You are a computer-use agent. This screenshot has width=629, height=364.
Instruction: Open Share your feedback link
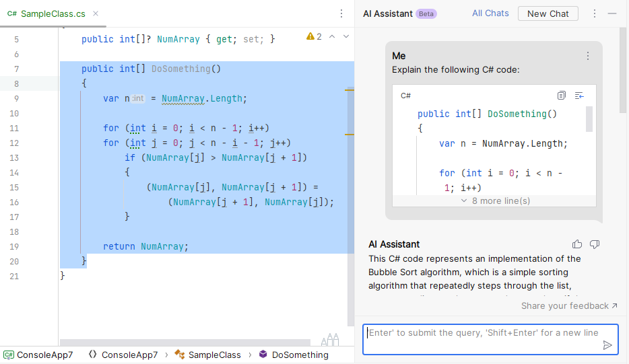pos(569,306)
